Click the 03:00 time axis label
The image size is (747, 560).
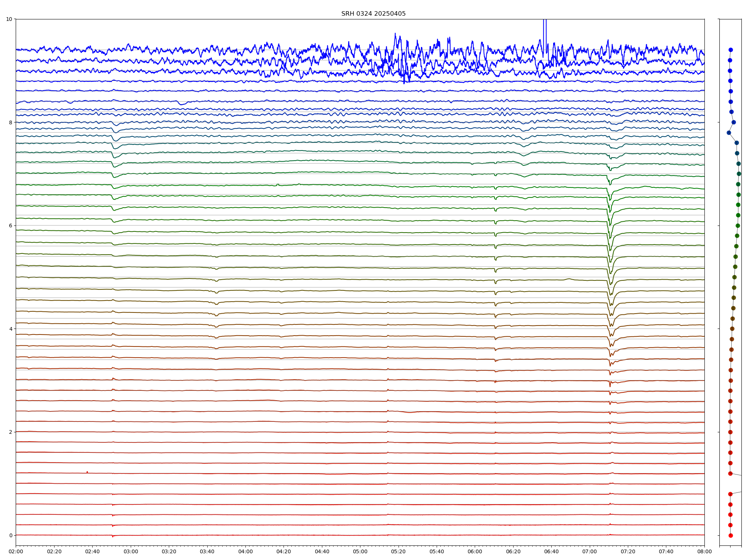tap(131, 551)
